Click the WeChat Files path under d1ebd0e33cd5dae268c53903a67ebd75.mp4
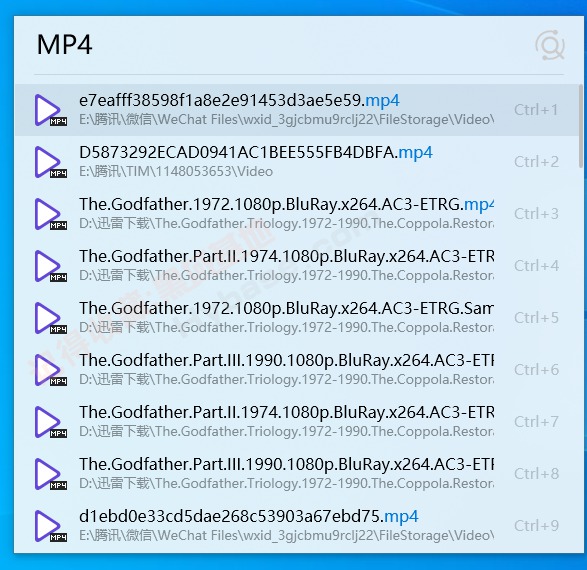The height and width of the screenshot is (570, 587). pos(286,536)
